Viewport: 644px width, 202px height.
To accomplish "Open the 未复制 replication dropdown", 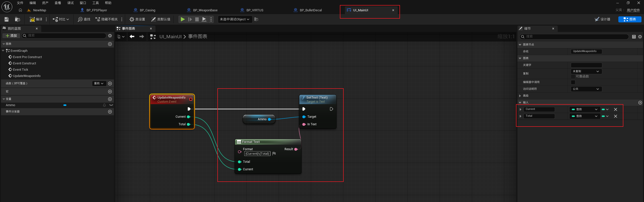I will (586, 71).
